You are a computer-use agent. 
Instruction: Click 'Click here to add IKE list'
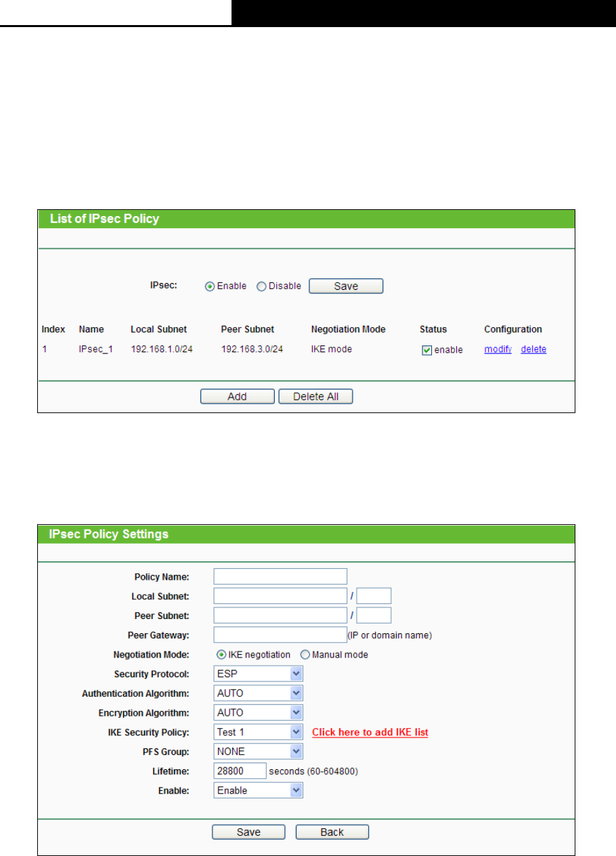point(370,732)
